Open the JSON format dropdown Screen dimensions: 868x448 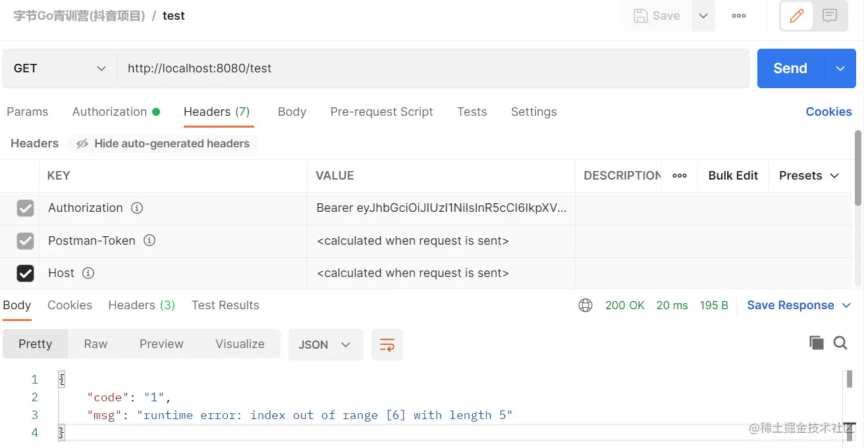[x=325, y=345]
